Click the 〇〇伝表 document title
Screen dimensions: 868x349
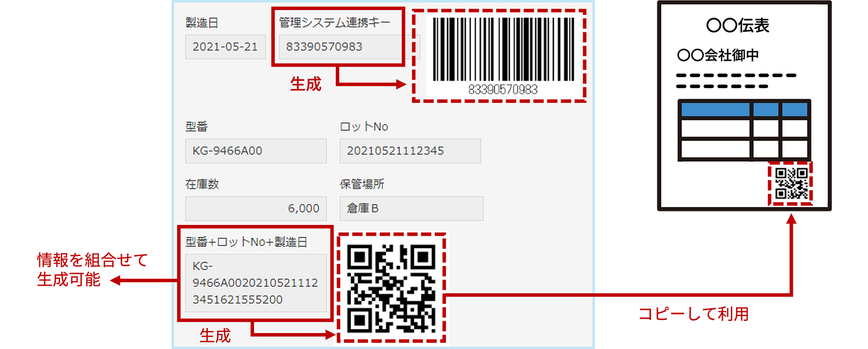point(737,25)
